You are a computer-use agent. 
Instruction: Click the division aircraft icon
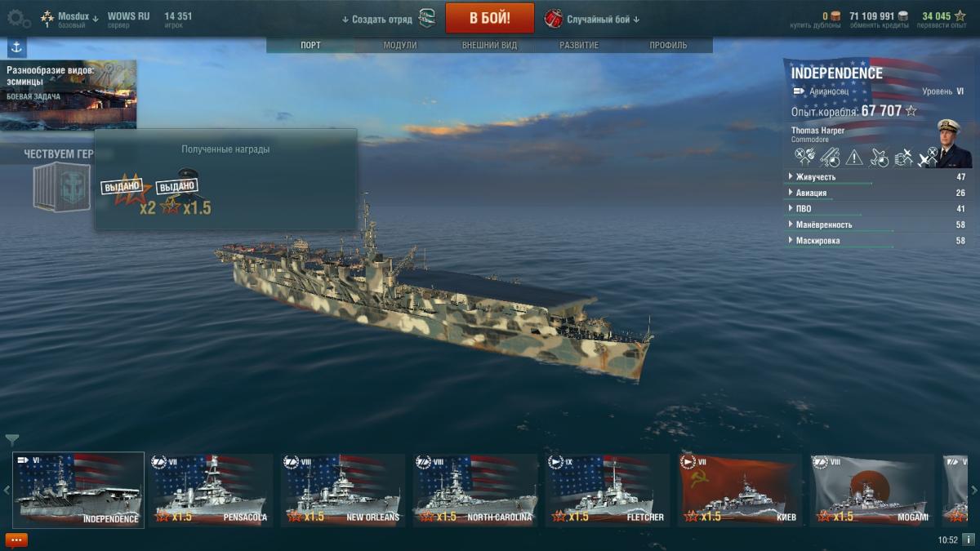click(426, 18)
